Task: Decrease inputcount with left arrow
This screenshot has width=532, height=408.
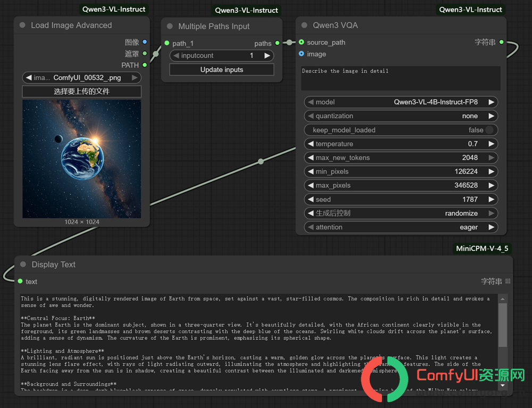Action: [x=176, y=55]
